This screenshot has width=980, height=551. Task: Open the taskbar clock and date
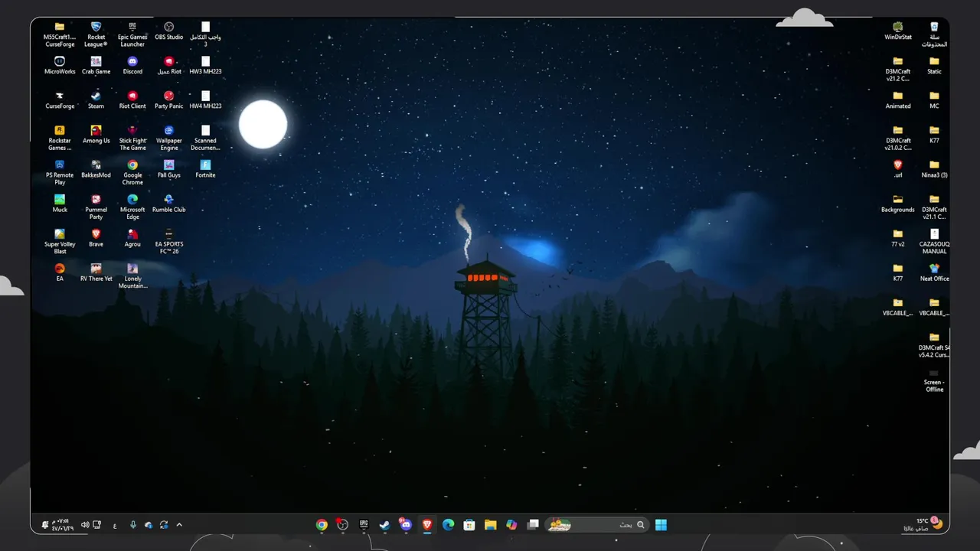pos(63,525)
